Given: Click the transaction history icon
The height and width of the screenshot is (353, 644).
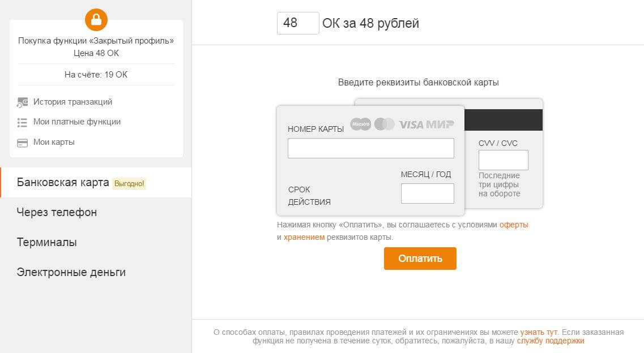Looking at the screenshot, I should tap(23, 102).
